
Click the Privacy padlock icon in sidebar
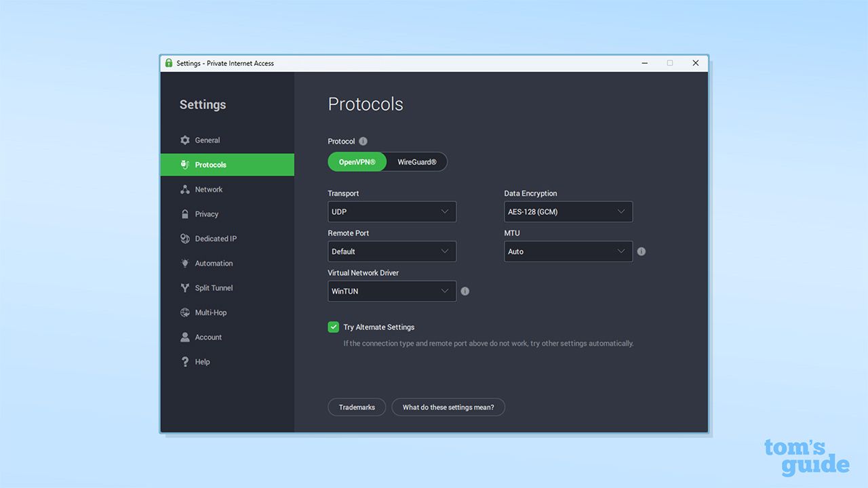point(185,214)
